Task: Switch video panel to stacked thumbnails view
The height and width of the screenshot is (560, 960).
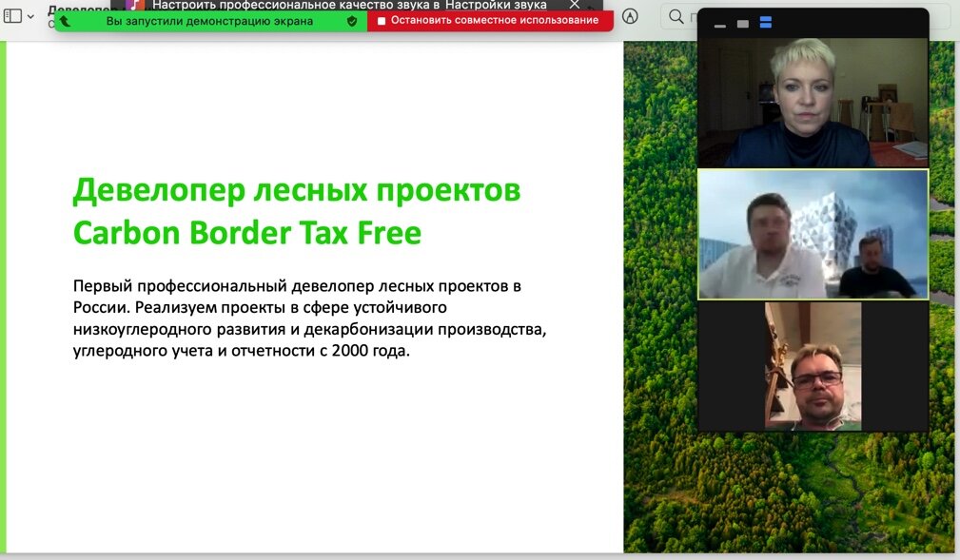Action: [x=765, y=23]
